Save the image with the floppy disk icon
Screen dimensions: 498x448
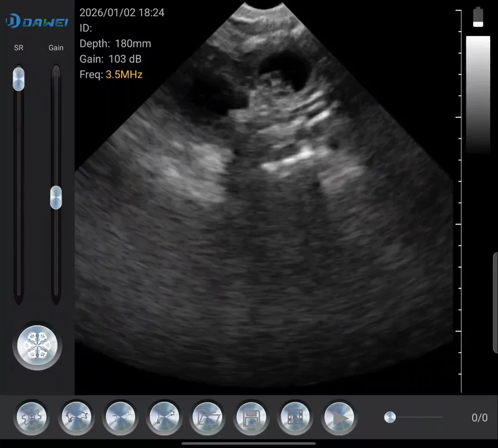pyautogui.click(x=252, y=418)
